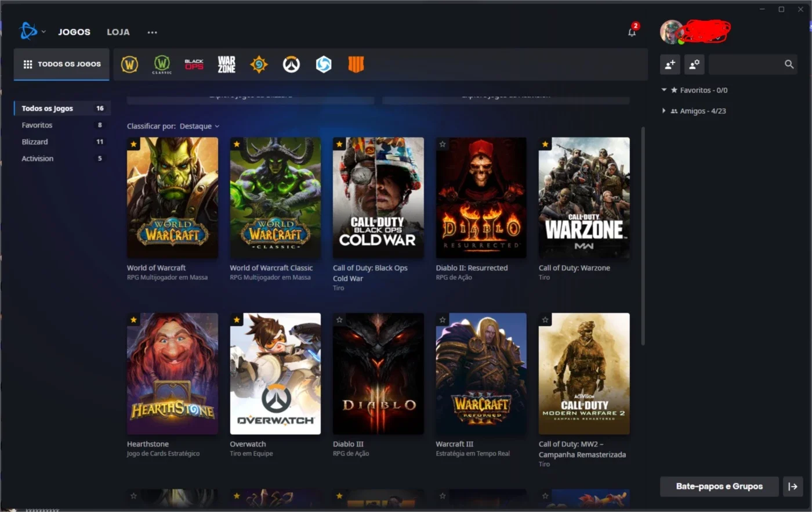
Task: Open the notifications bell
Action: point(632,32)
